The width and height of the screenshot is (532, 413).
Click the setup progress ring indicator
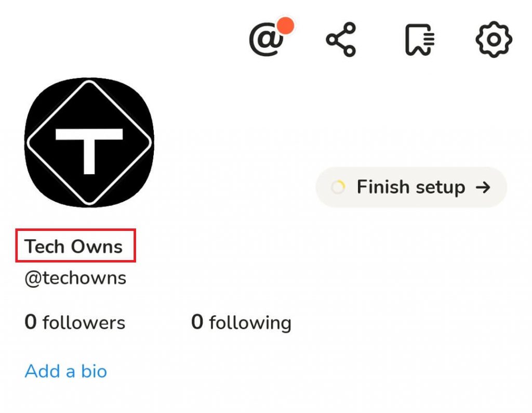click(338, 187)
